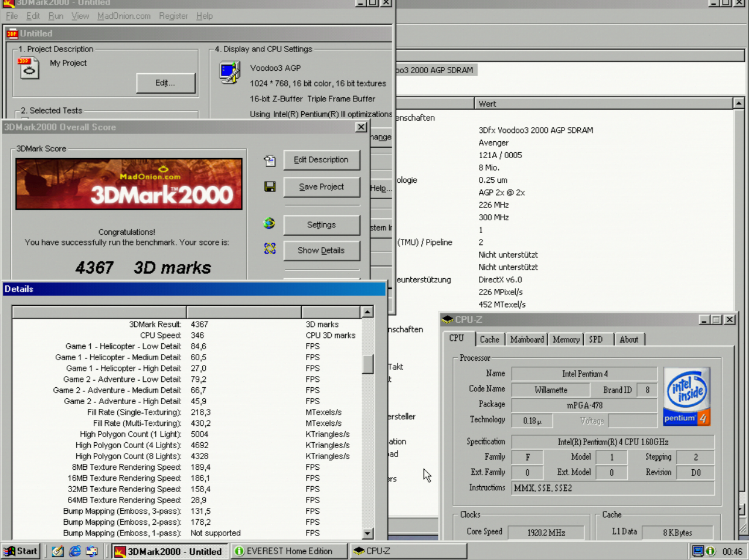Screen dimensions: 749x560
Task: Close the 3DMark2000 Overall Score dialog
Action: pyautogui.click(x=362, y=127)
